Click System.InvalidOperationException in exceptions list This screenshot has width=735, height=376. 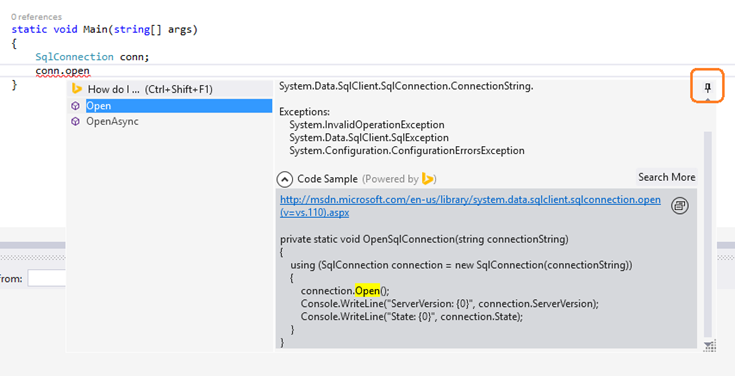[367, 125]
